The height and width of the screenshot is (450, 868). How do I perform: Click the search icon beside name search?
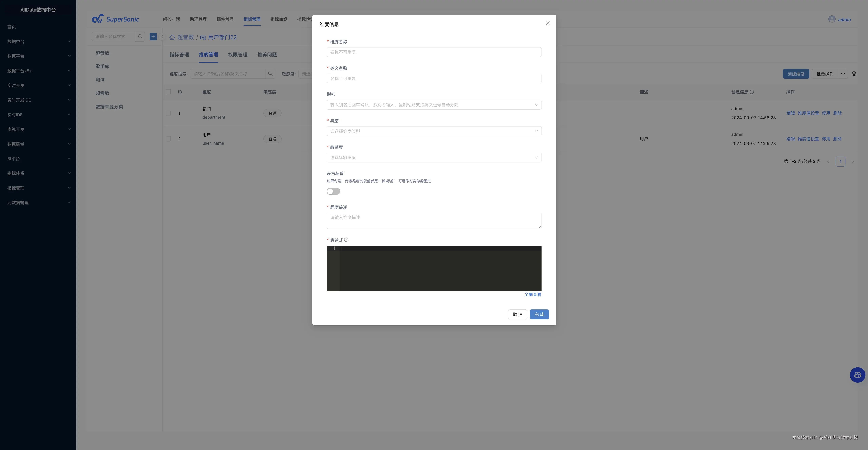[140, 37]
